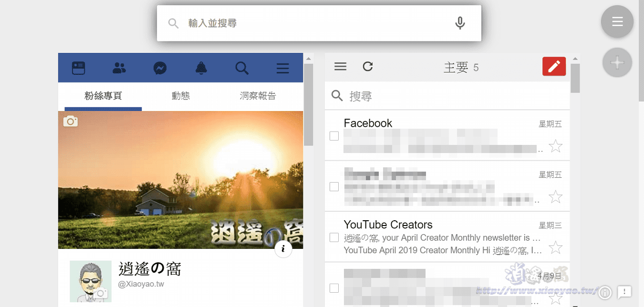The width and height of the screenshot is (644, 307).
Task: Click the 逍遙の窩 page name
Action: point(150,269)
